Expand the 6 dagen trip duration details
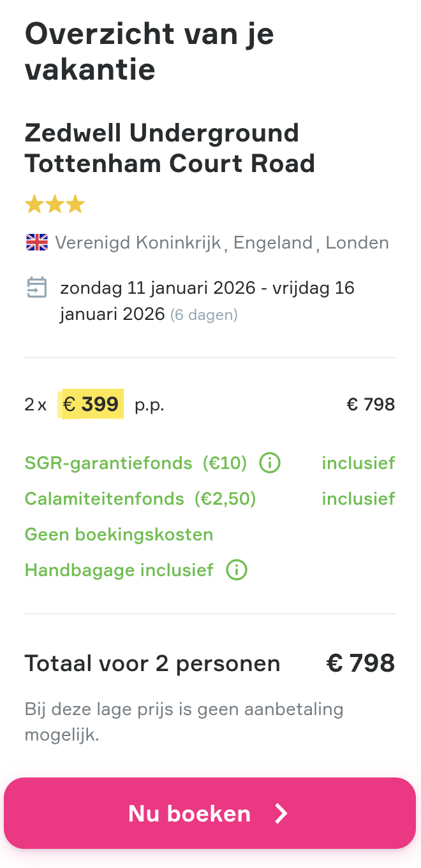The height and width of the screenshot is (868, 421). 204,314
